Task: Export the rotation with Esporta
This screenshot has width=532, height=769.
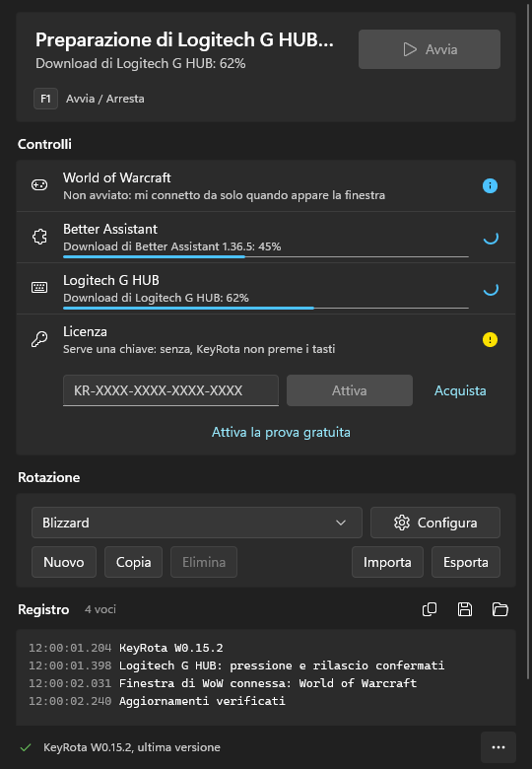Action: (465, 562)
